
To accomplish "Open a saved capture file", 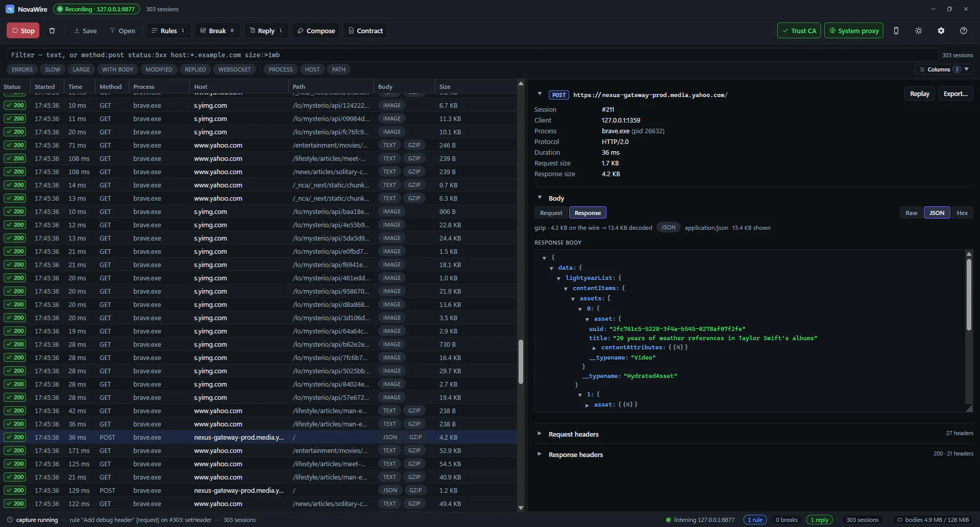I will click(x=123, y=31).
